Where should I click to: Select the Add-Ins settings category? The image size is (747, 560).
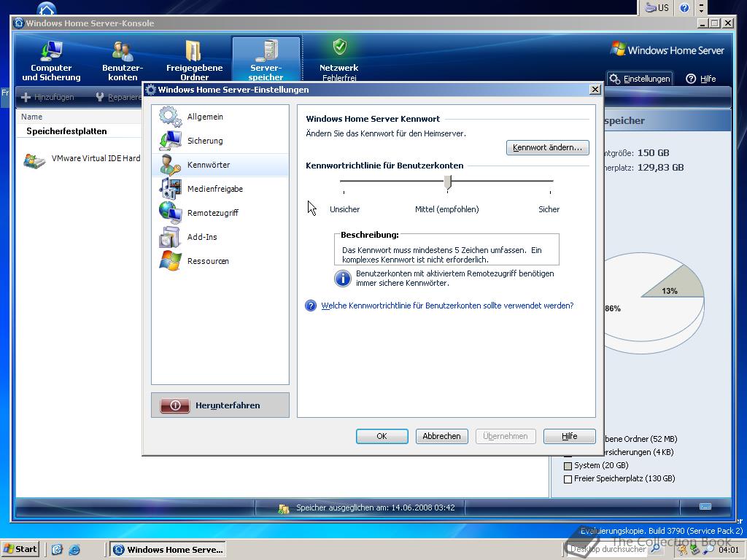220,237
